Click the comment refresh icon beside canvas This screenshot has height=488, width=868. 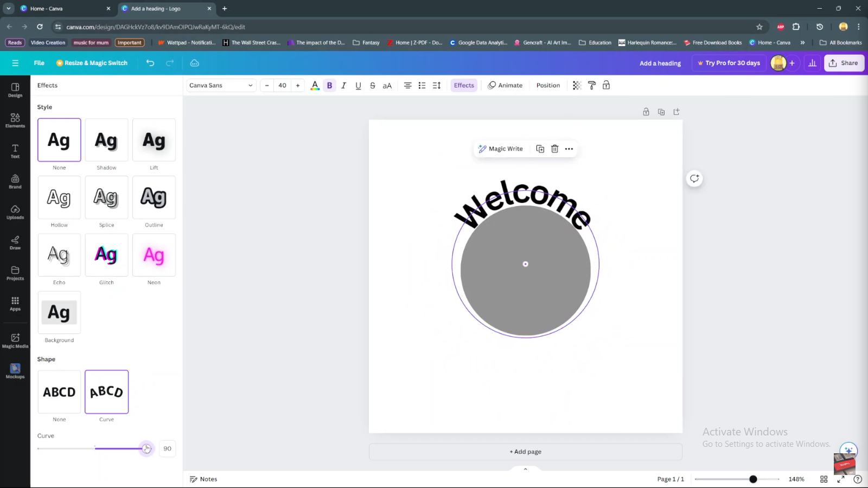pyautogui.click(x=694, y=178)
